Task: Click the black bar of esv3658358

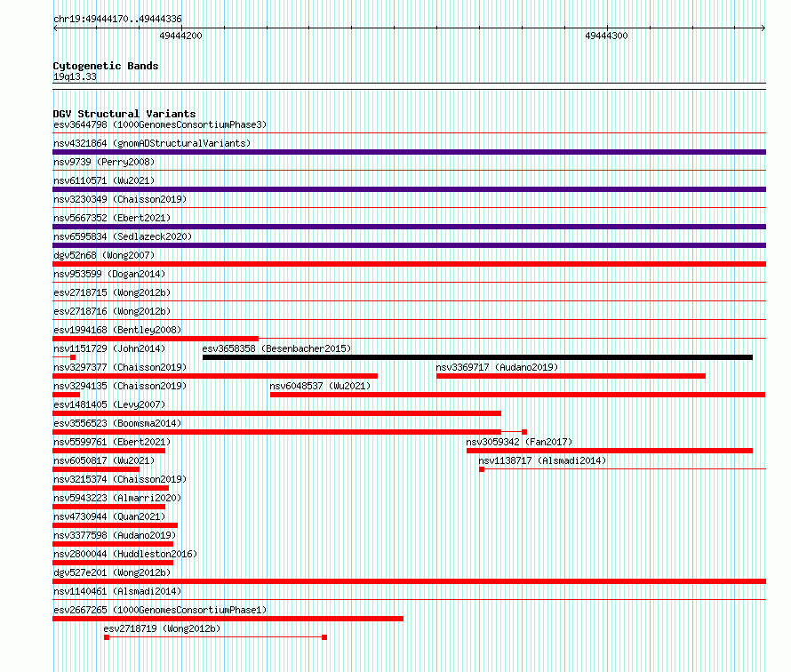Action: point(477,357)
